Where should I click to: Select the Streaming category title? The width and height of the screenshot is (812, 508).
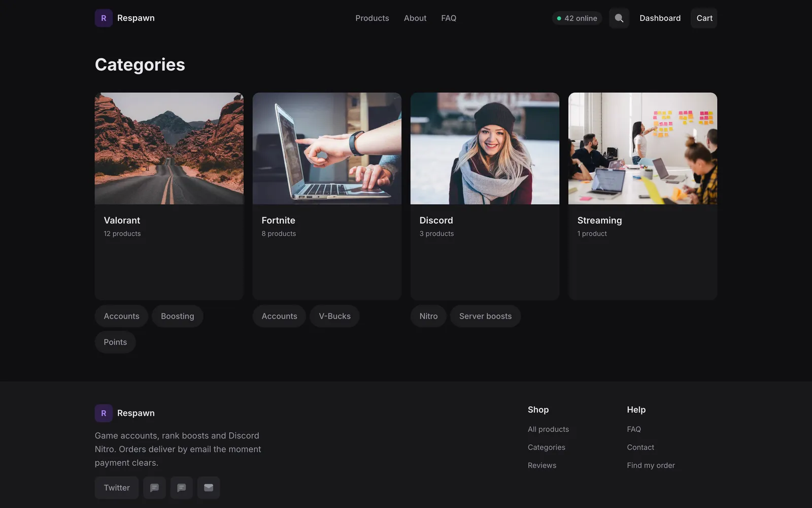[x=599, y=220]
